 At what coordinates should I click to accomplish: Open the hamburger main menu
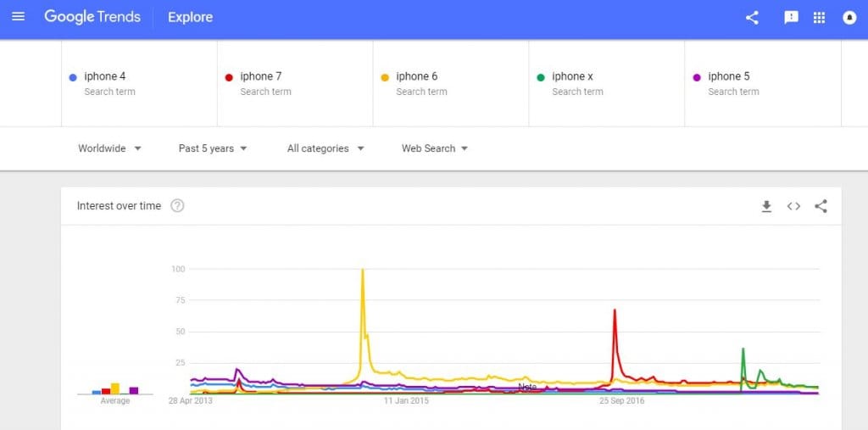point(19,17)
